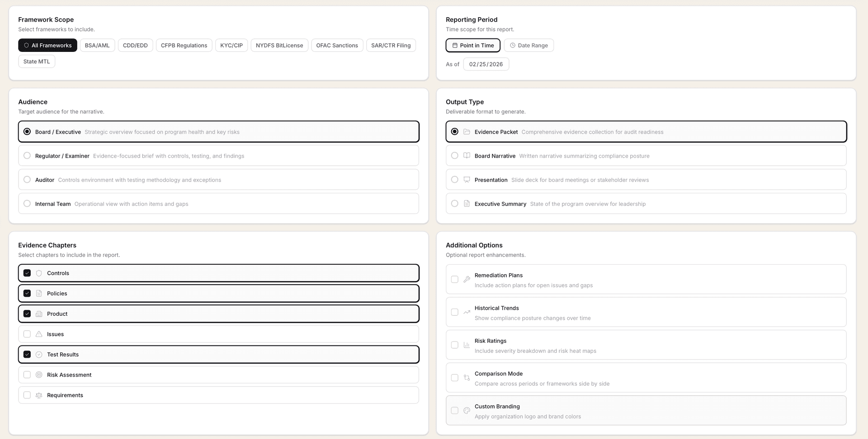Select the Regulator / Examiner audience radio button
Image resolution: width=868 pixels, height=439 pixels.
(27, 156)
